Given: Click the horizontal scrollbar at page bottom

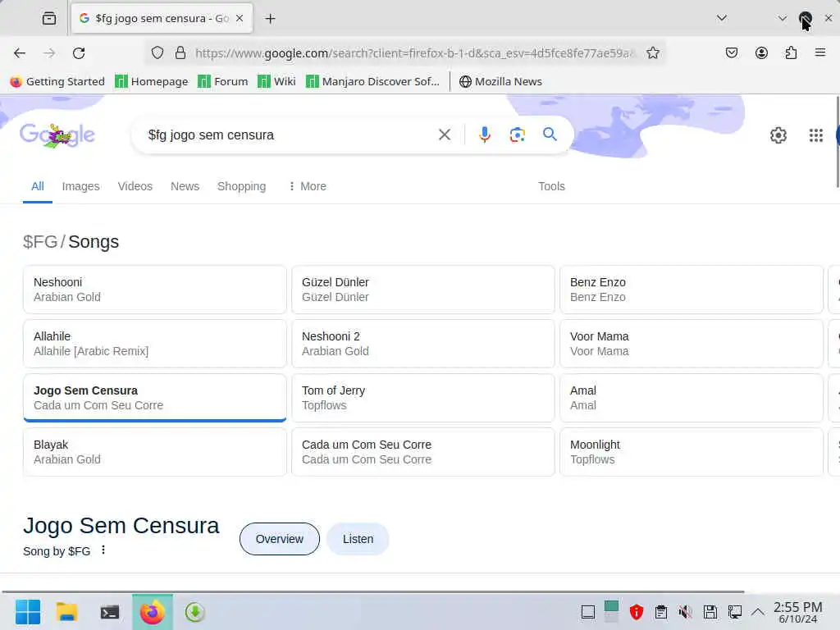Looking at the screenshot, I should [373, 592].
